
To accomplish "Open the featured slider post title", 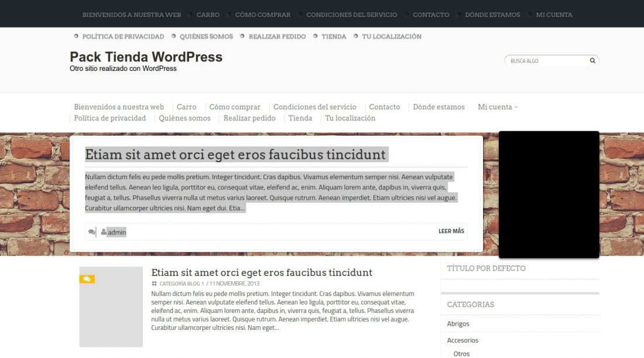I will [x=235, y=155].
